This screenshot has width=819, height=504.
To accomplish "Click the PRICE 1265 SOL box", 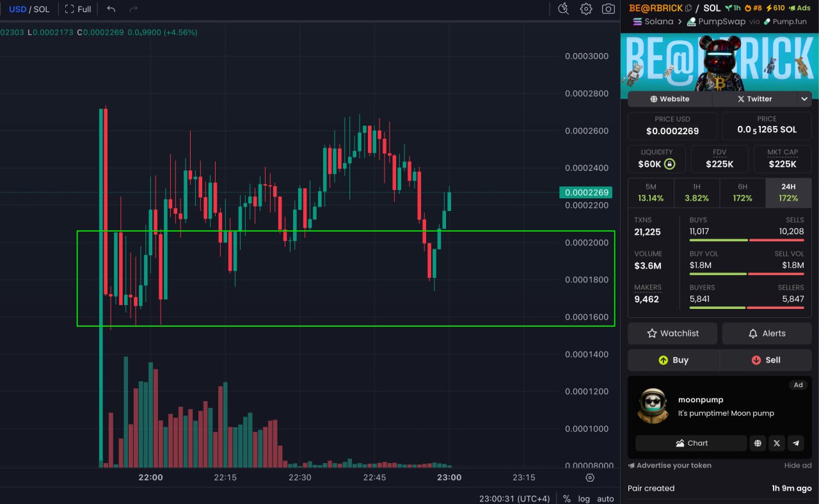I will click(x=767, y=126).
